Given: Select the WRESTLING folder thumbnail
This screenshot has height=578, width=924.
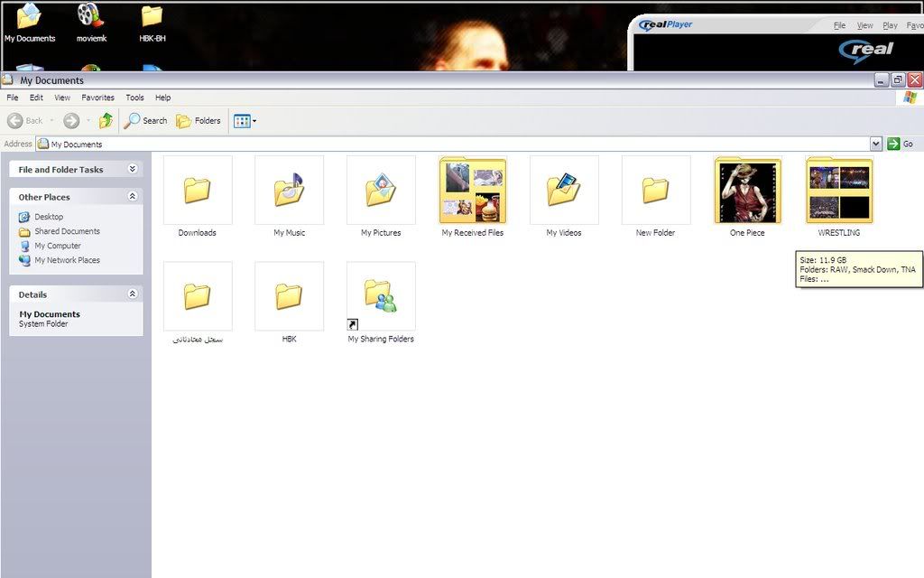Looking at the screenshot, I should coord(839,191).
